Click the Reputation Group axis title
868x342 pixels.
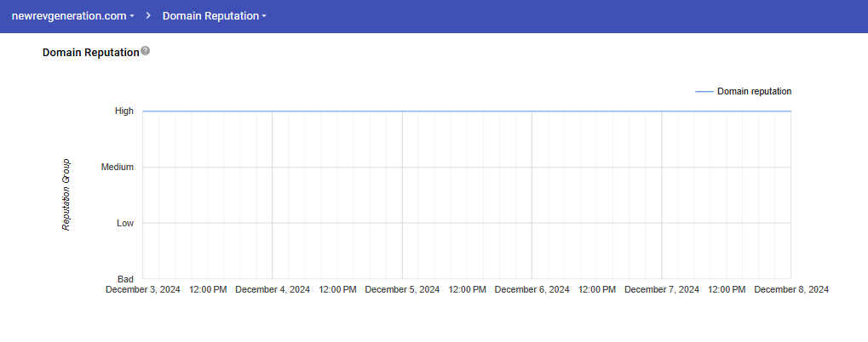point(66,194)
